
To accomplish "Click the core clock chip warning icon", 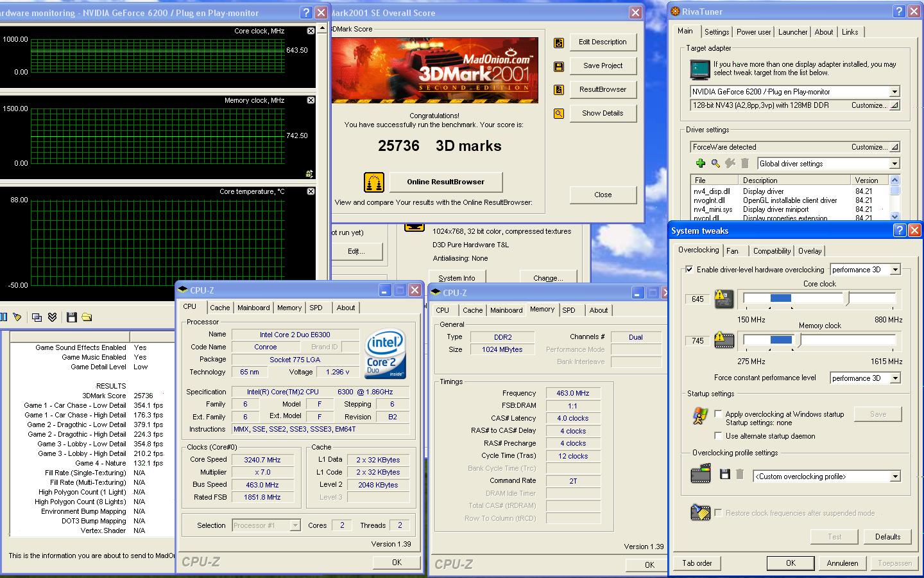I will [724, 299].
